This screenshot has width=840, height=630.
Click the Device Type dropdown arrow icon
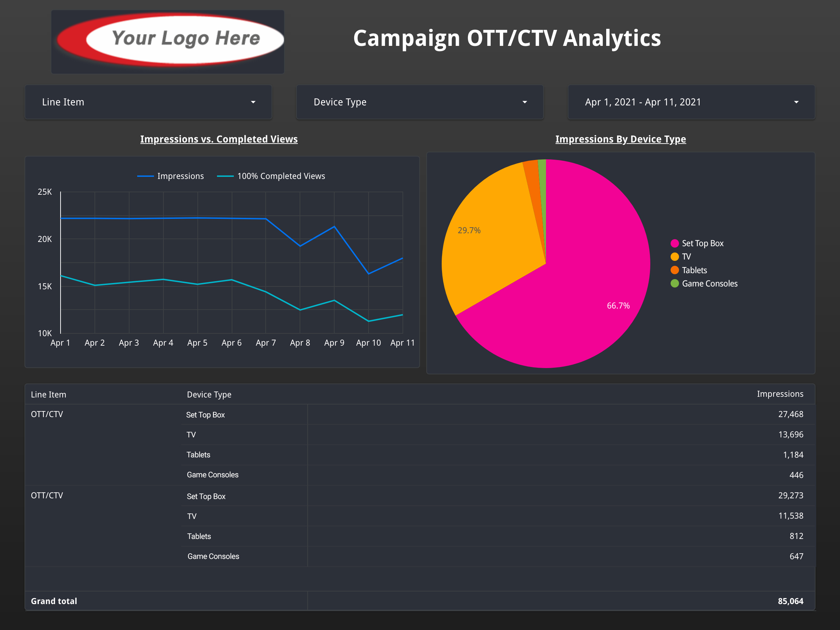[525, 102]
